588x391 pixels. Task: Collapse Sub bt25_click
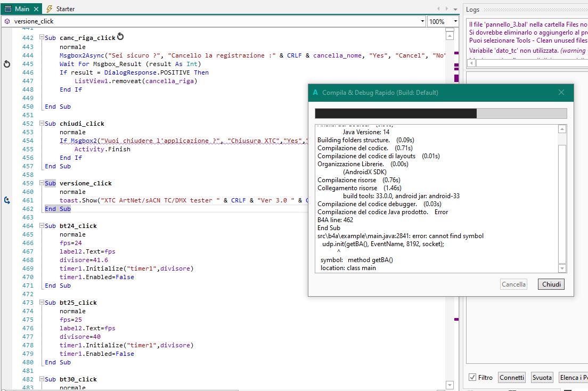coord(42,302)
